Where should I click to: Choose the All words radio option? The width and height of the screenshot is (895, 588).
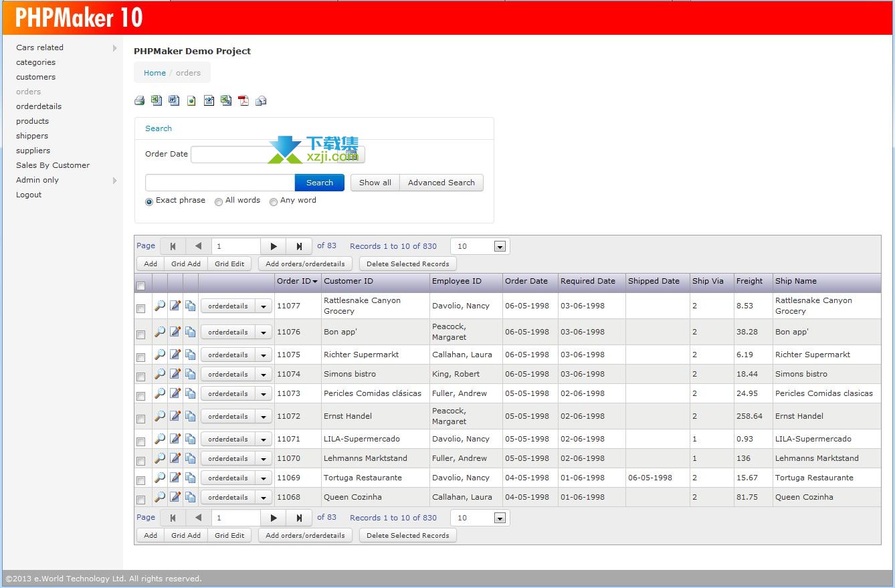tap(219, 202)
